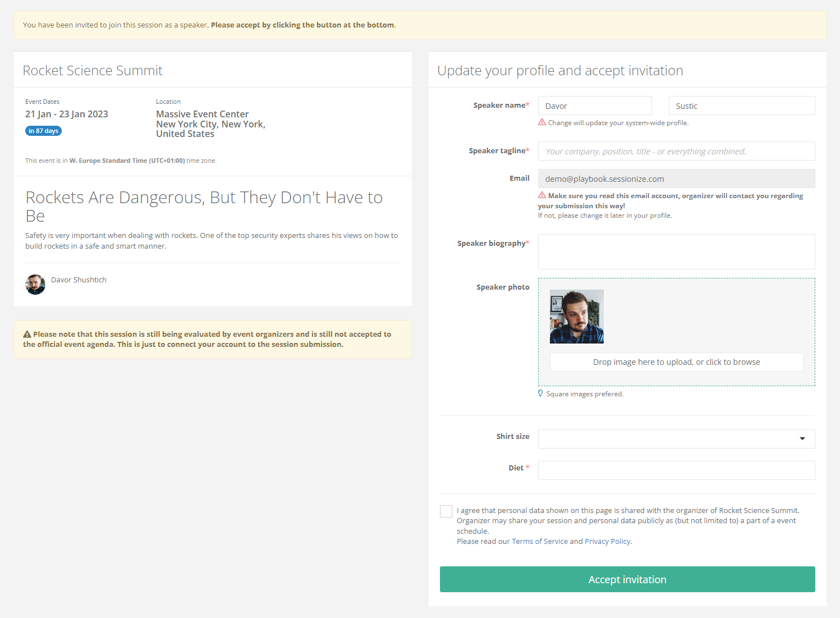This screenshot has height=618, width=840.
Task: Open the Shirt size dropdown
Action: (x=668, y=439)
